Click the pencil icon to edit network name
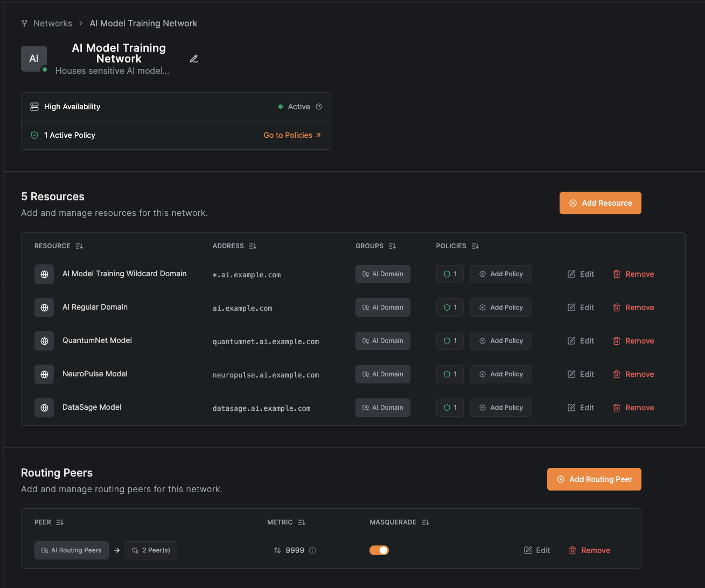This screenshot has height=588, width=705. pos(194,59)
